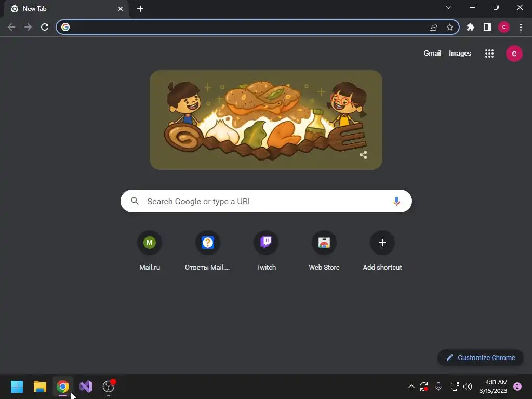Open the Extensions puzzle icon

pos(471,27)
